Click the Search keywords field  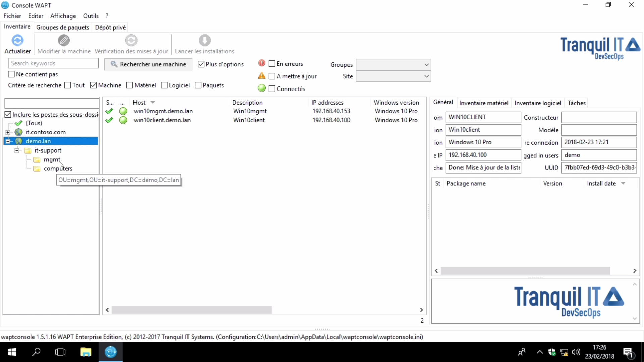tap(53, 63)
